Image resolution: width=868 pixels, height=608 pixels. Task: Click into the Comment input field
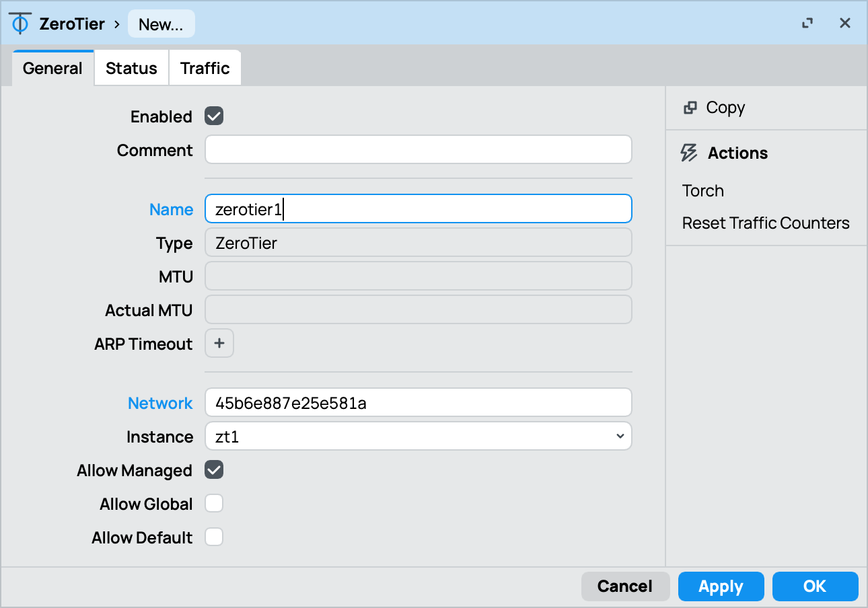pos(419,149)
